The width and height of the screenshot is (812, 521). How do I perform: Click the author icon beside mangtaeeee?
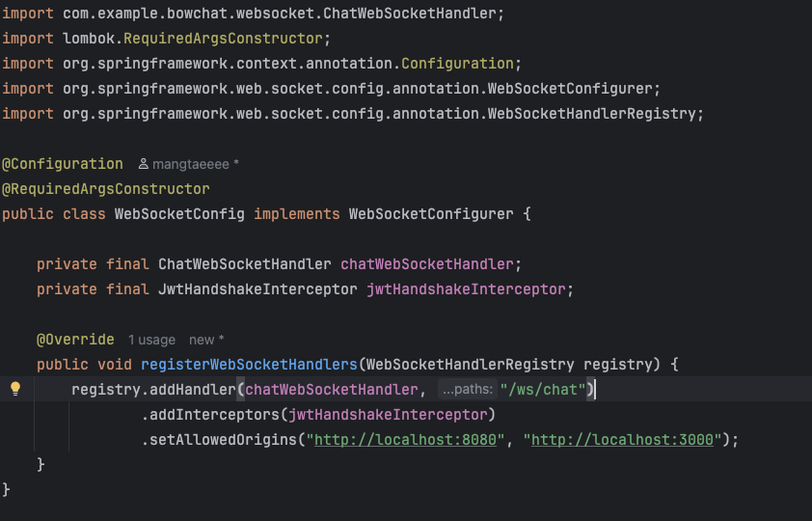point(144,164)
